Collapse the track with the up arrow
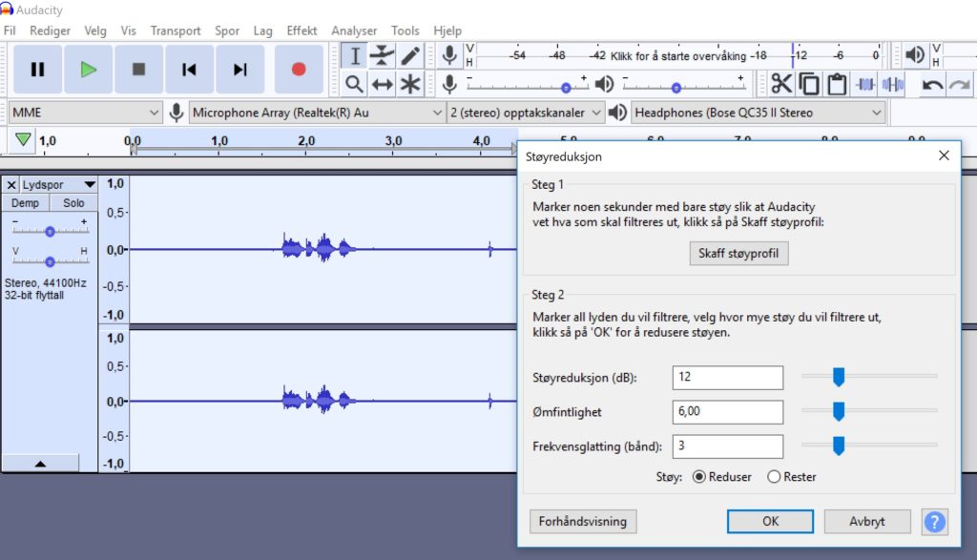 [x=40, y=463]
